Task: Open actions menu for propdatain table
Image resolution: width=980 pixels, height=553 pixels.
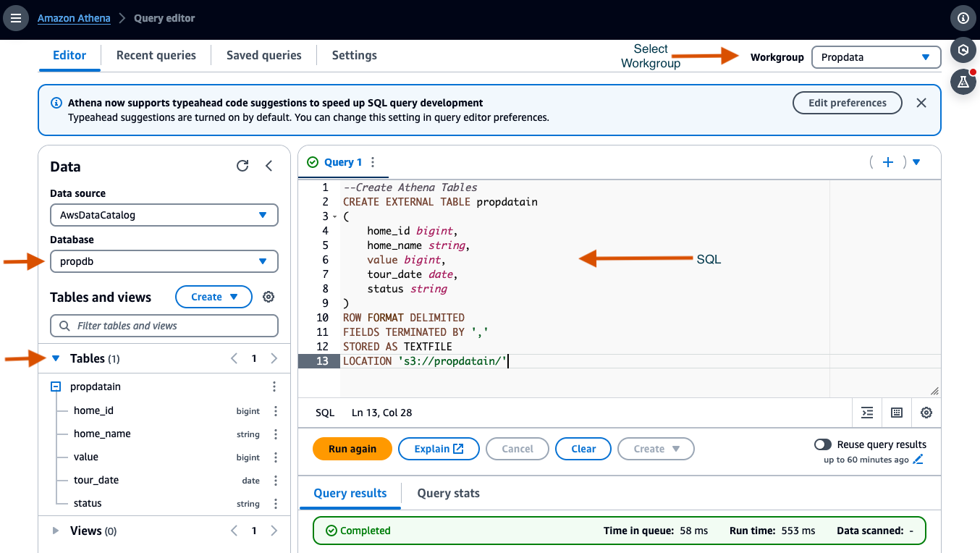Action: click(274, 387)
